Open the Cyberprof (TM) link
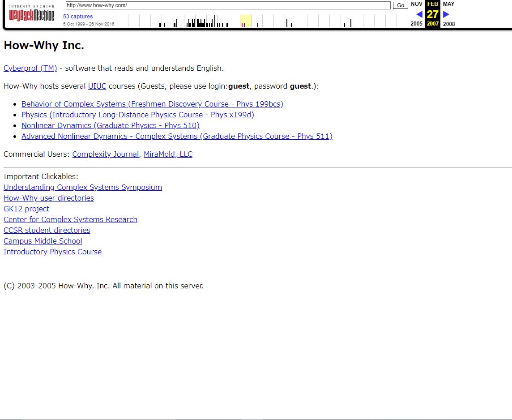 (x=30, y=68)
